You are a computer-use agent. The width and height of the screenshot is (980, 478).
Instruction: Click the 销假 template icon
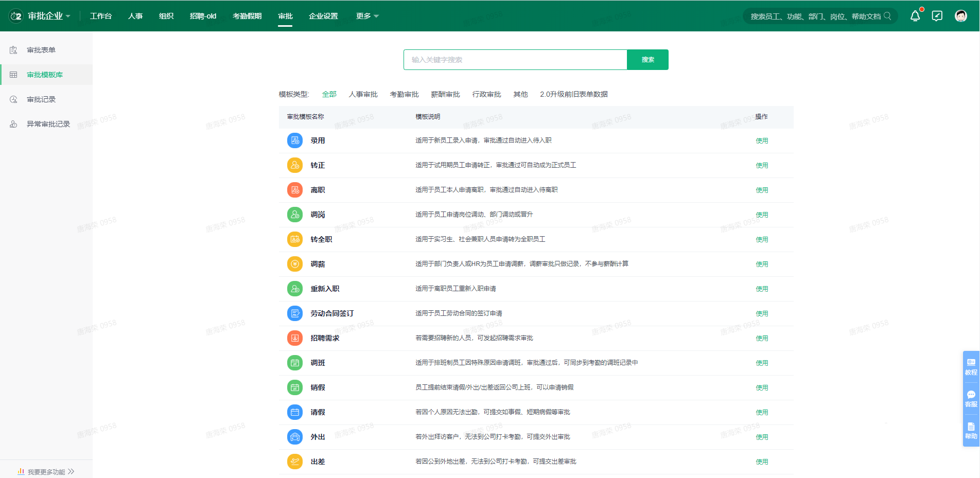click(x=295, y=387)
